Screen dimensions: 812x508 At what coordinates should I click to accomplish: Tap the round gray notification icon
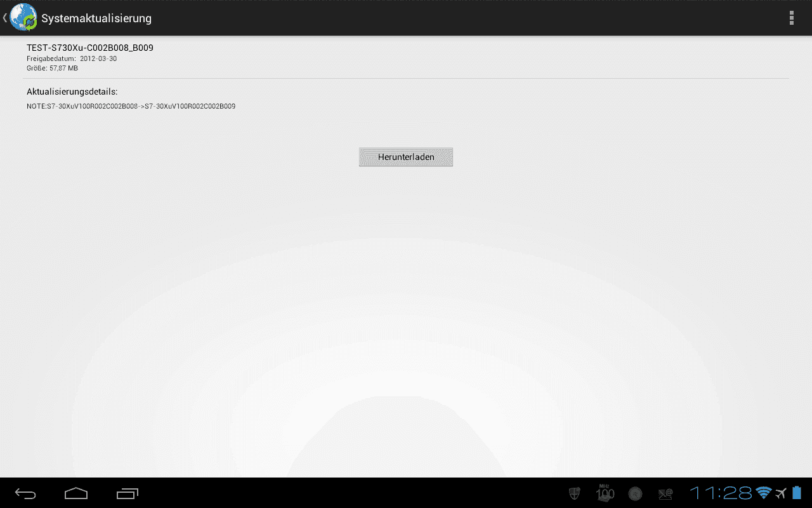tap(635, 493)
